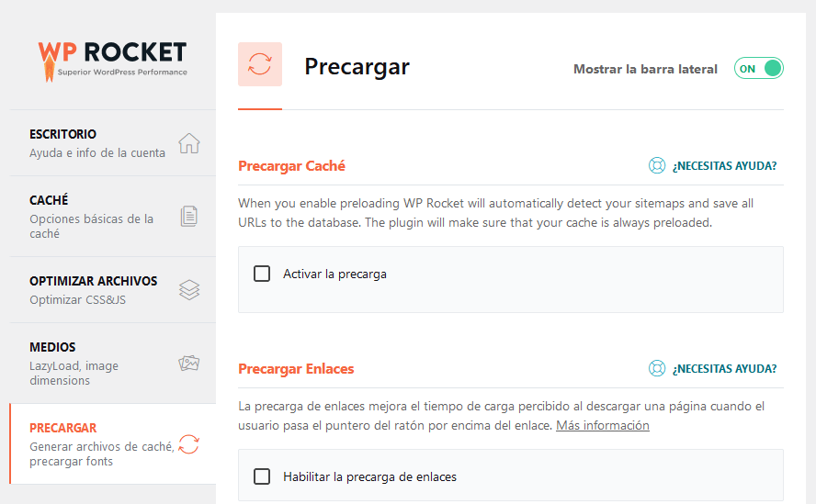Click lifebuoy icon beside Precargar Enlaces help
Screen dimensions: 816x504
tap(657, 369)
